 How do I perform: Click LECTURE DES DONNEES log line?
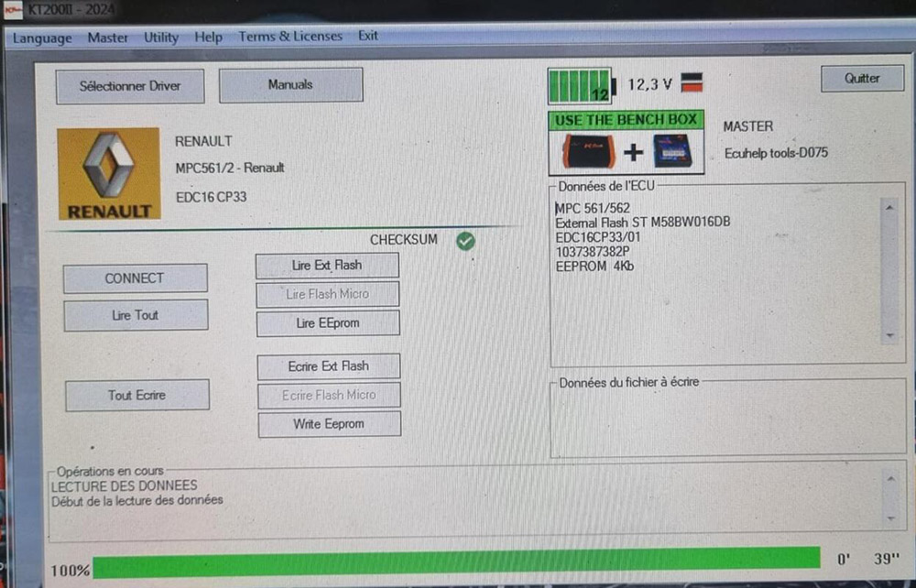(x=124, y=485)
